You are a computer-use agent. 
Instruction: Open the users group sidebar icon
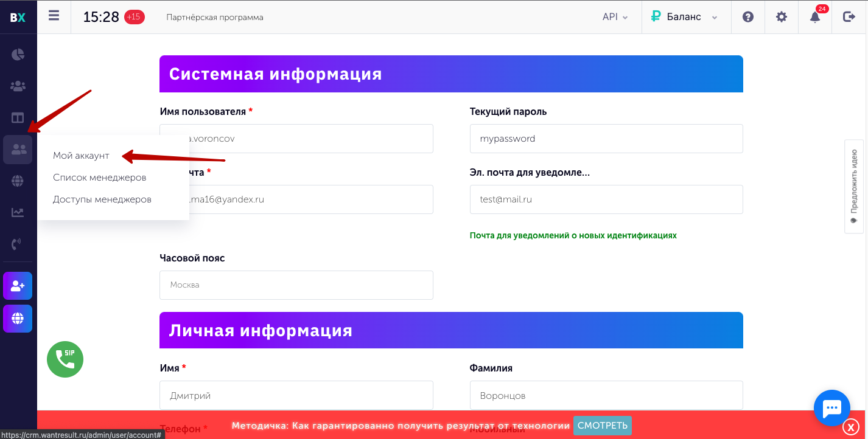tap(18, 86)
